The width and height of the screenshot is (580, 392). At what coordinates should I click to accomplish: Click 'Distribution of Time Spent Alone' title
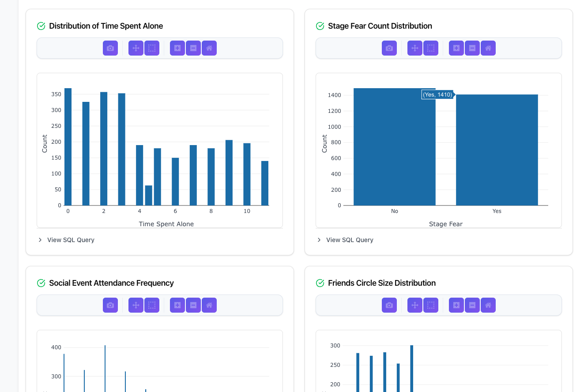[106, 26]
